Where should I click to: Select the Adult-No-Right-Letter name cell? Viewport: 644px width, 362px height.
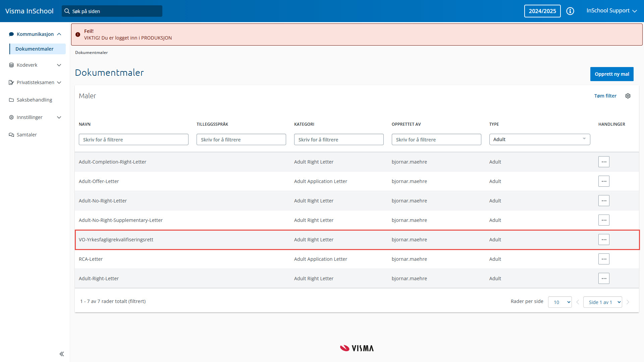103,201
